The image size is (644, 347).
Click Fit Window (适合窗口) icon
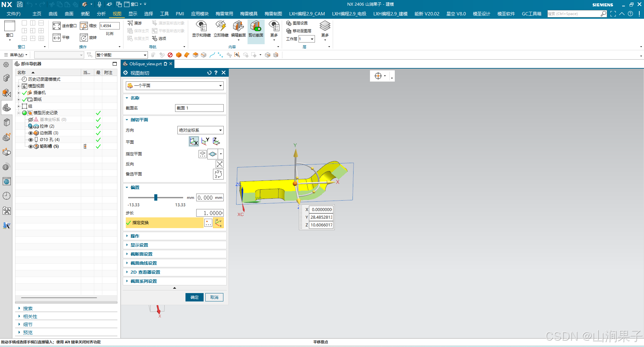(57, 26)
